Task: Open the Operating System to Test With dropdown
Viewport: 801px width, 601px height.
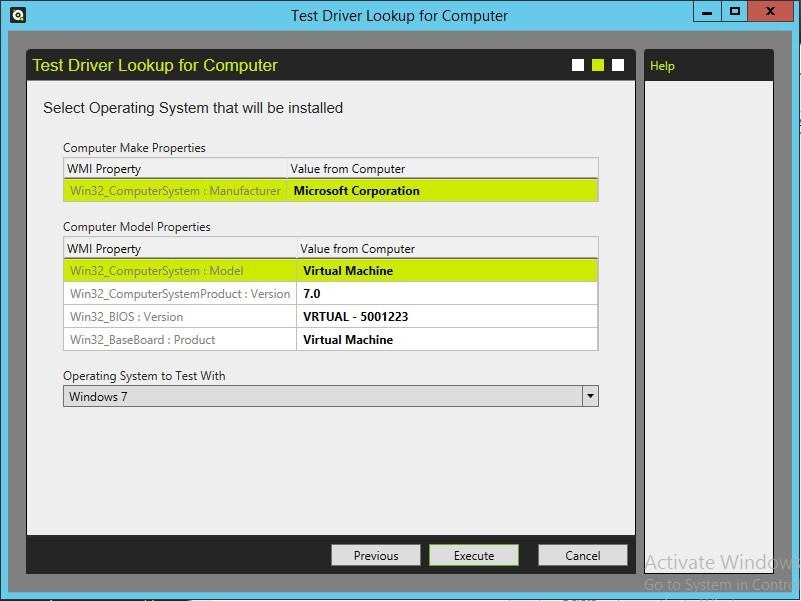Action: coord(331,396)
